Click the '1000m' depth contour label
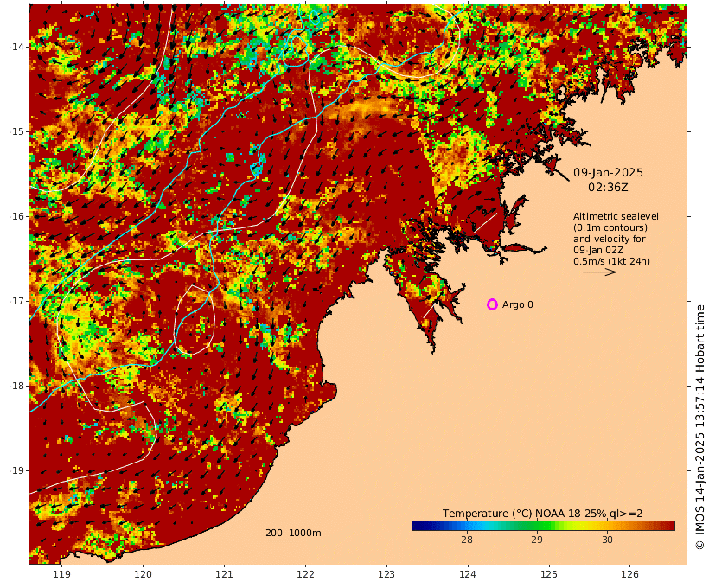 (305, 533)
